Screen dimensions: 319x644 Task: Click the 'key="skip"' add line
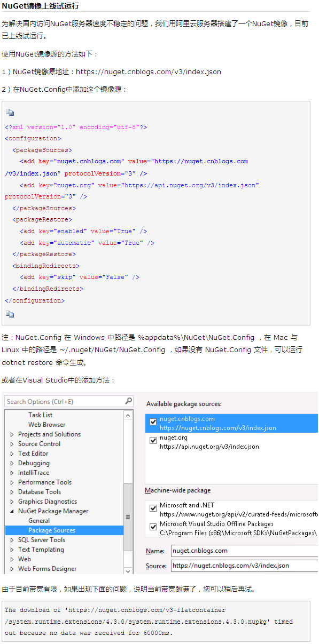coord(80,277)
